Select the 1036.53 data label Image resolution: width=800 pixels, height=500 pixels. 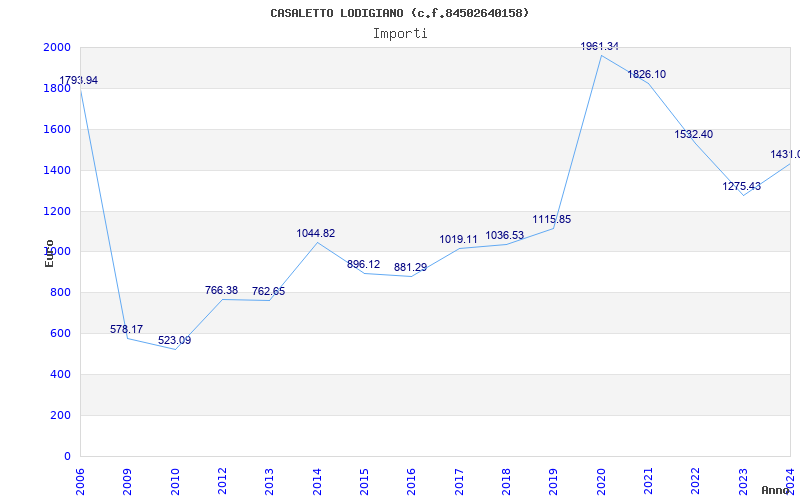click(505, 236)
